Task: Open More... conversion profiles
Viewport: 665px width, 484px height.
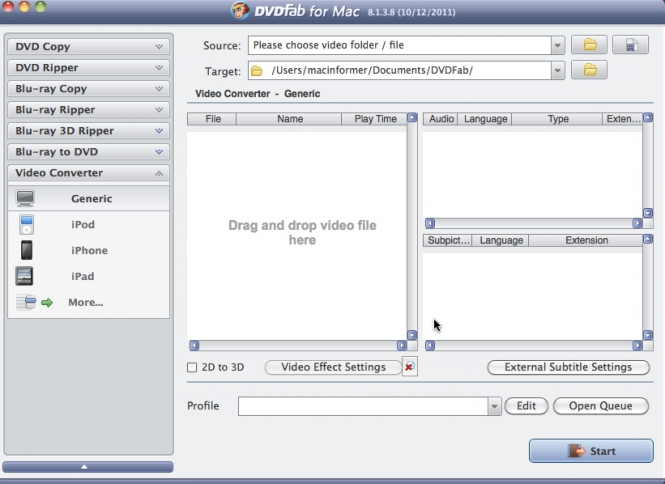Action: (88, 302)
